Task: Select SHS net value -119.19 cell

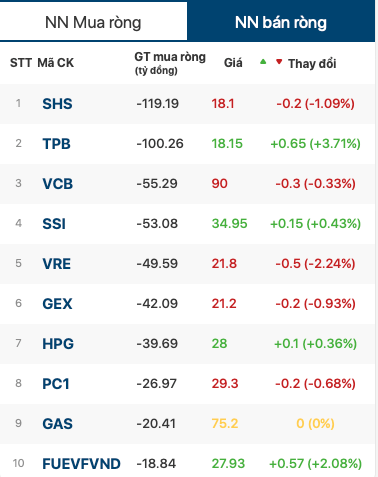Action: (x=158, y=104)
